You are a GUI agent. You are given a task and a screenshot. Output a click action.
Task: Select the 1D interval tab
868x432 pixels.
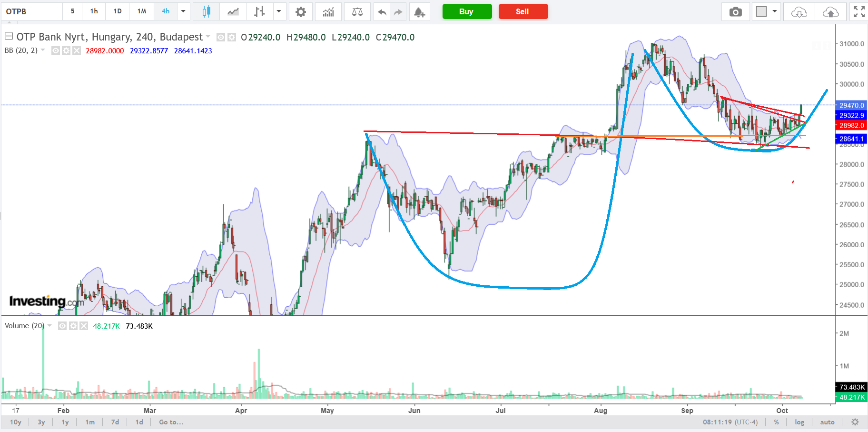pyautogui.click(x=118, y=11)
